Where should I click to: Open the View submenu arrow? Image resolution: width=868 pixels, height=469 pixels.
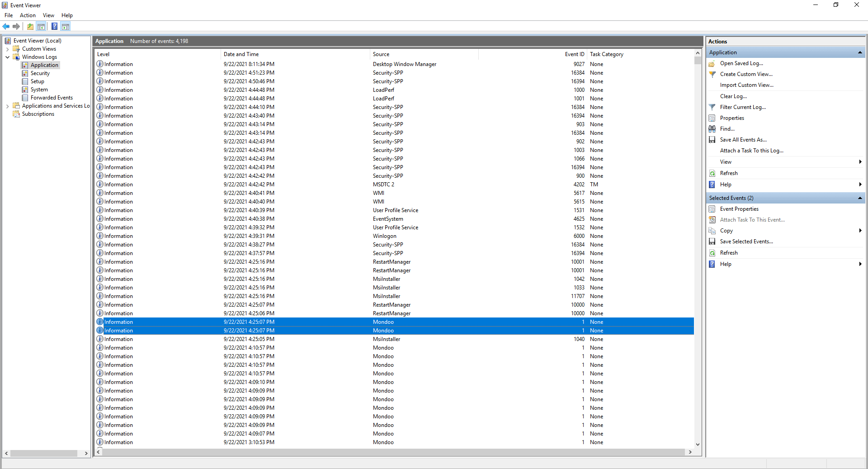point(860,161)
